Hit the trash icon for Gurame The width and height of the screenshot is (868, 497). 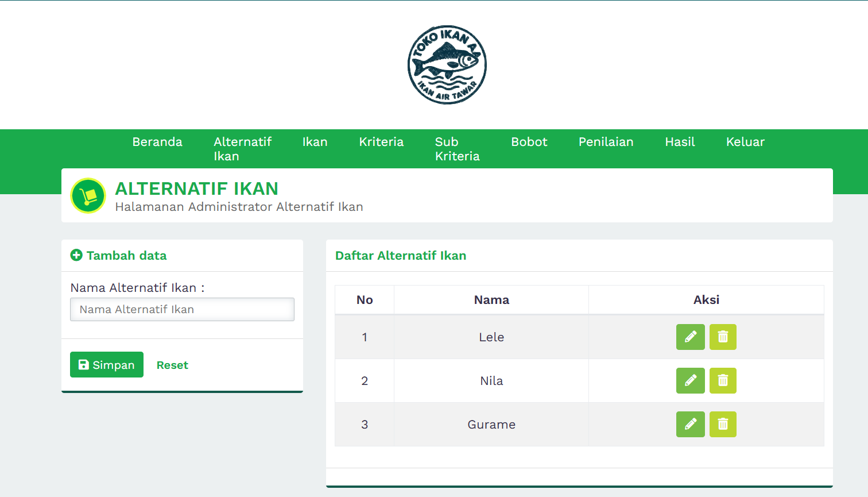[x=723, y=424]
